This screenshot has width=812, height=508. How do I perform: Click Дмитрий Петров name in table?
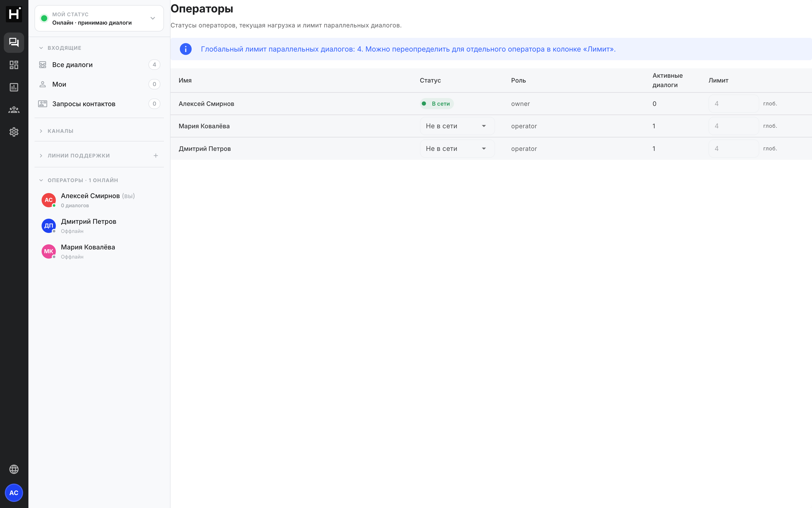(205, 149)
